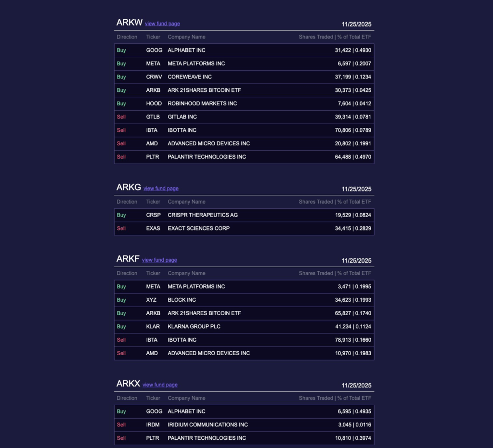Select the IRDM Iridium Communications row
This screenshot has height=448, width=493.
point(244,425)
